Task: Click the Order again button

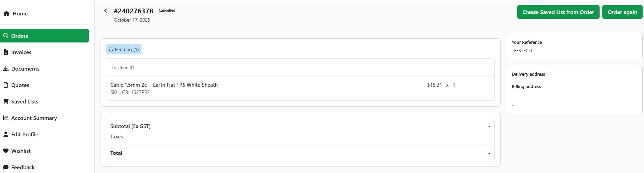Action: click(x=622, y=12)
